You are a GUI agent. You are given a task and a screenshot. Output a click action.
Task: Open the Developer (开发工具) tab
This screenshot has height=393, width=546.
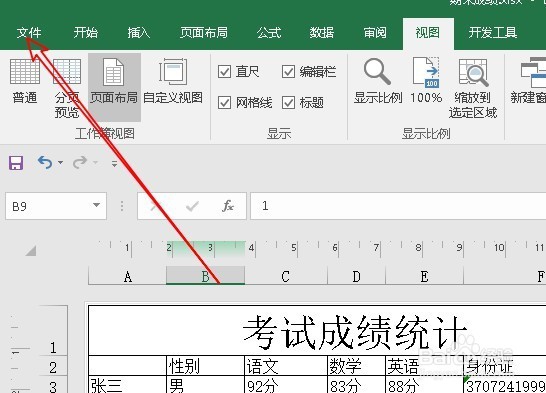click(492, 33)
